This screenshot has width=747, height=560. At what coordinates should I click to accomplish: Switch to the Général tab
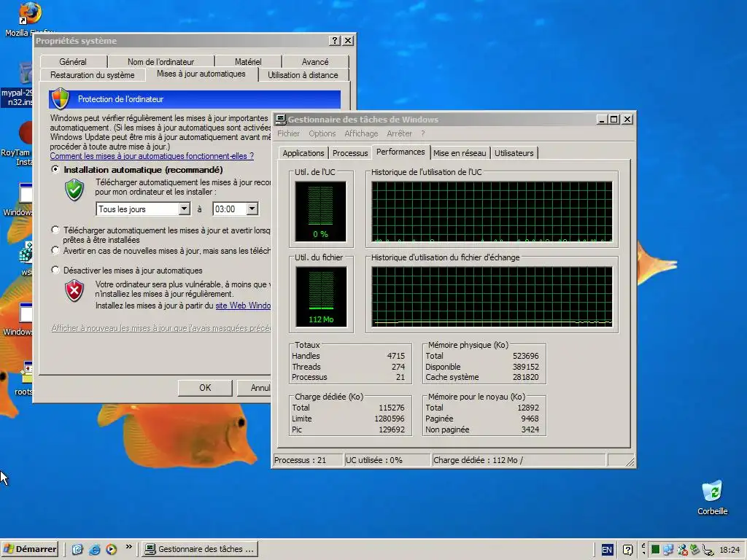(73, 61)
